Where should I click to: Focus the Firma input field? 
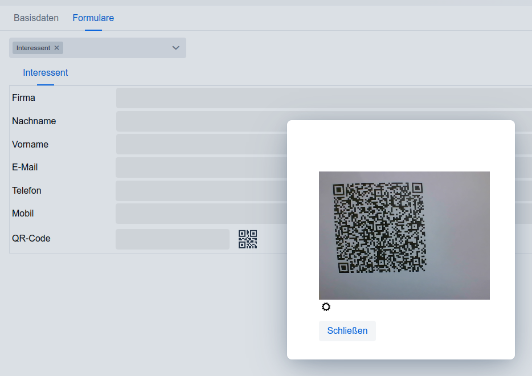click(324, 98)
